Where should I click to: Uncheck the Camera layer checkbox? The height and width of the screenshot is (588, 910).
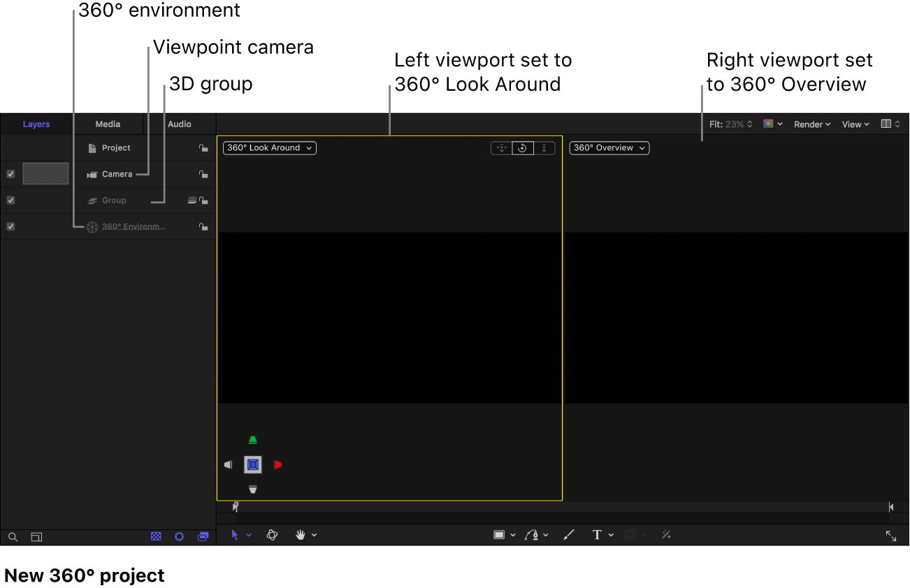pos(10,174)
